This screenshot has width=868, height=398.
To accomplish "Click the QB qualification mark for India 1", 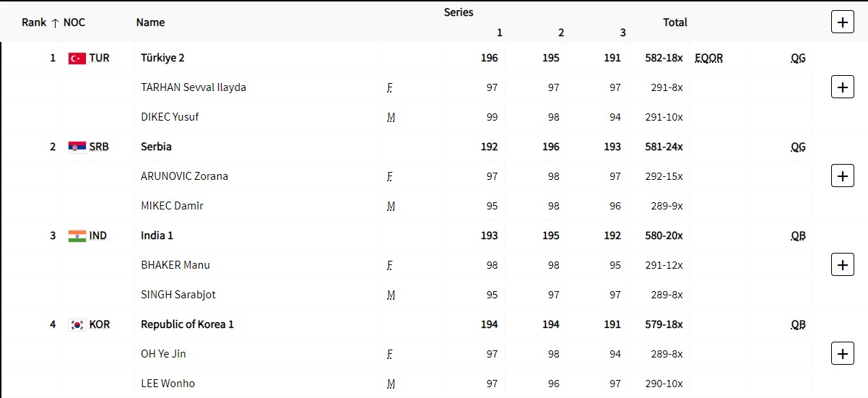I will [x=798, y=236].
